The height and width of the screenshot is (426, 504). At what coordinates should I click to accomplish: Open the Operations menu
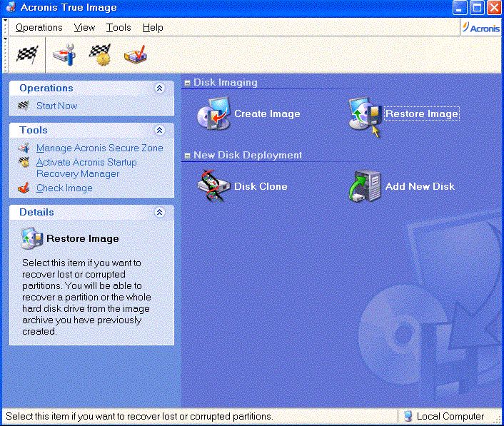39,27
